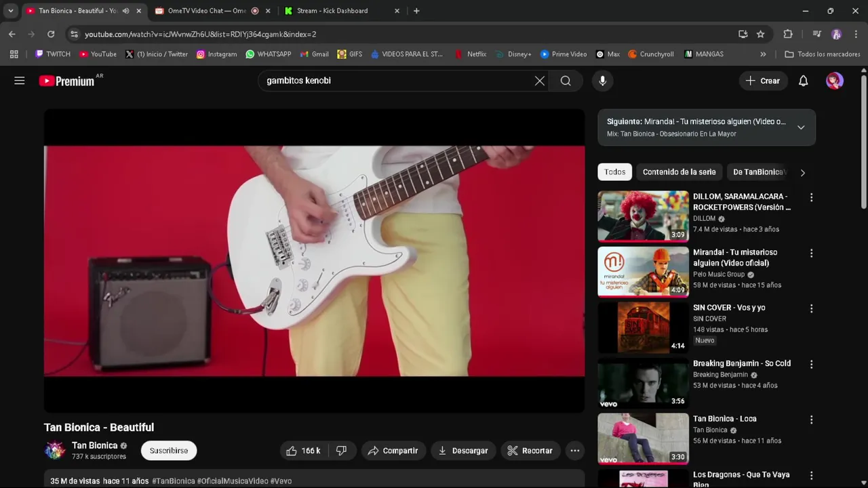868x488 pixels.
Task: Open more actions three-dot menu below video
Action: 575,451
